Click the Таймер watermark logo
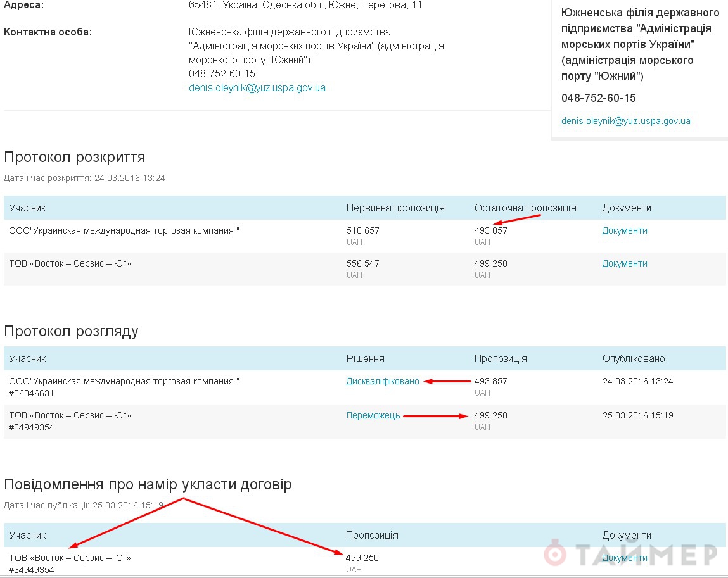The height and width of the screenshot is (578, 728). point(630,554)
